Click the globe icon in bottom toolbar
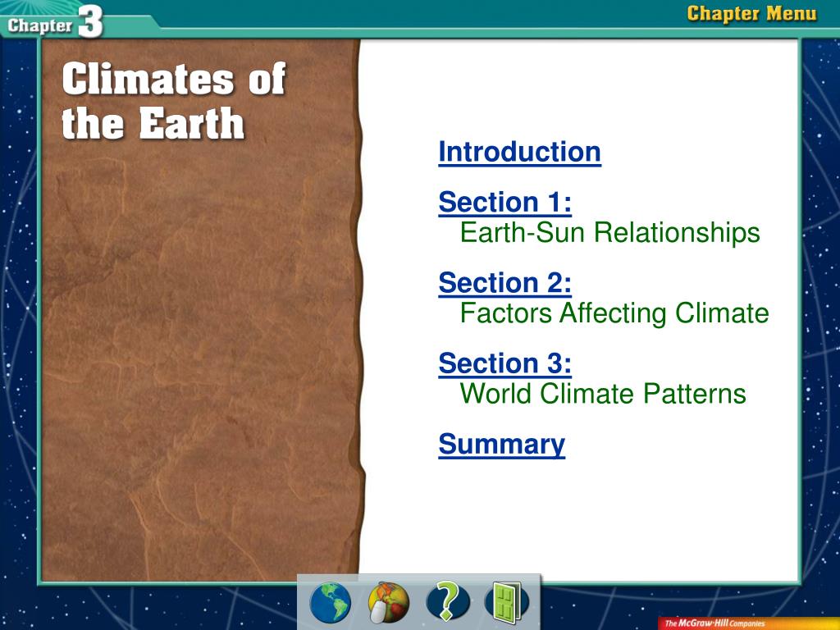 330,603
